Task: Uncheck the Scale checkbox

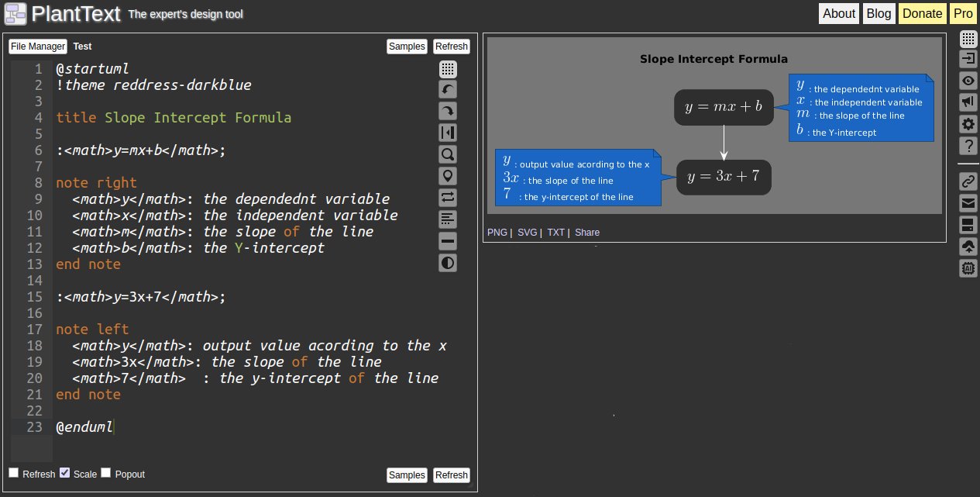Action: (66, 471)
